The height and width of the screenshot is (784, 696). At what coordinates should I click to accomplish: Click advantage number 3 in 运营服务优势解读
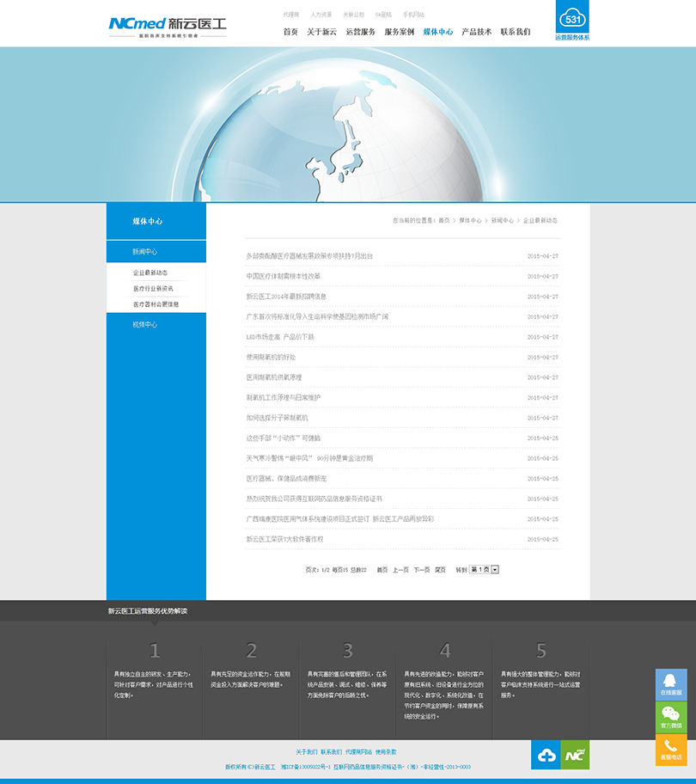tap(347, 651)
